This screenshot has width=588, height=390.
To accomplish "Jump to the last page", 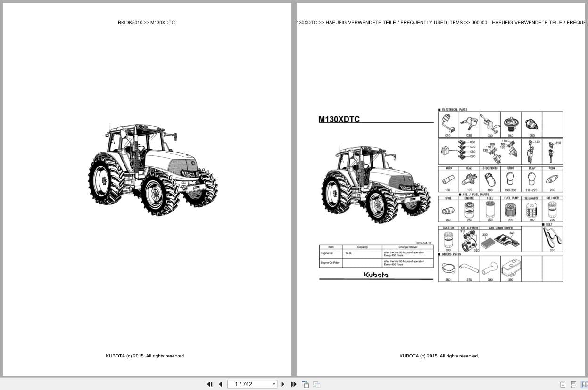I will [294, 384].
